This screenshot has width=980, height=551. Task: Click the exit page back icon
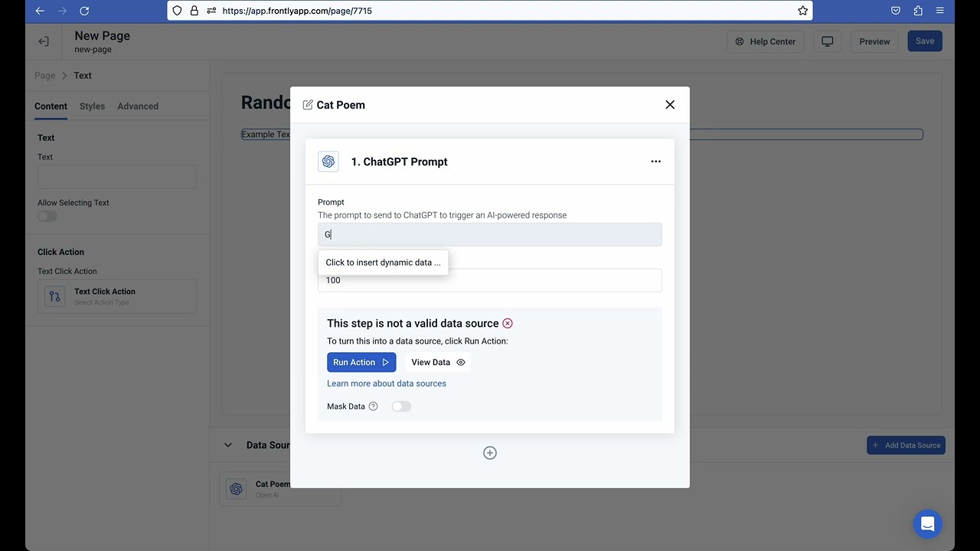[x=44, y=41]
